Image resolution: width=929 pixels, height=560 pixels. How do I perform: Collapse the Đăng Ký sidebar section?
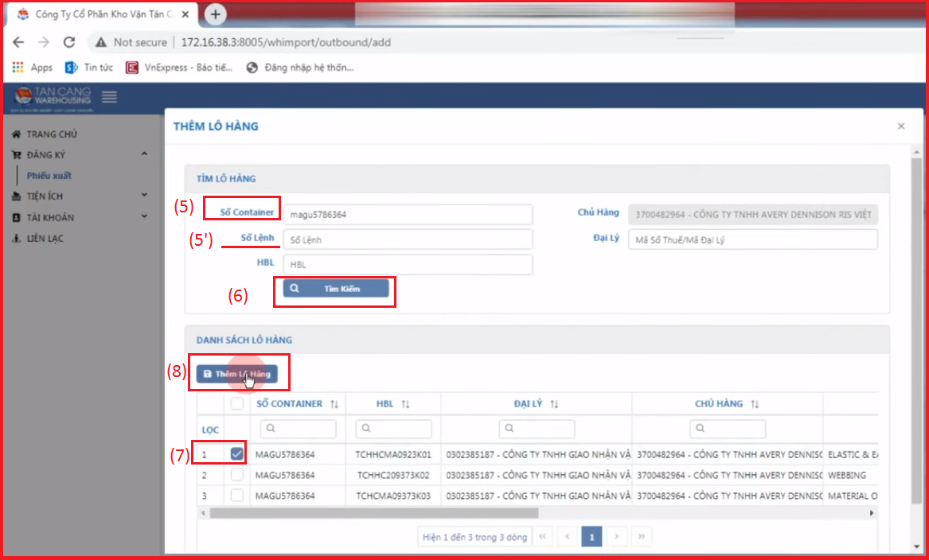click(x=144, y=154)
